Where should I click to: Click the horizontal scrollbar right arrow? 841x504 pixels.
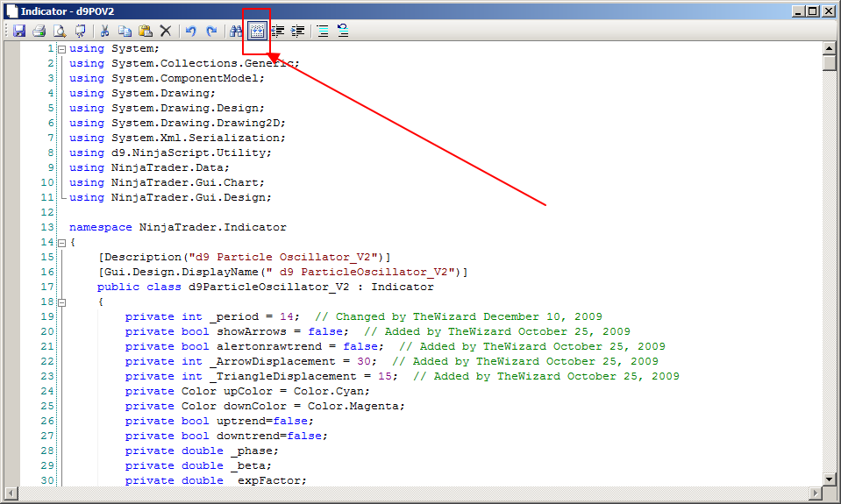pyautogui.click(x=816, y=493)
